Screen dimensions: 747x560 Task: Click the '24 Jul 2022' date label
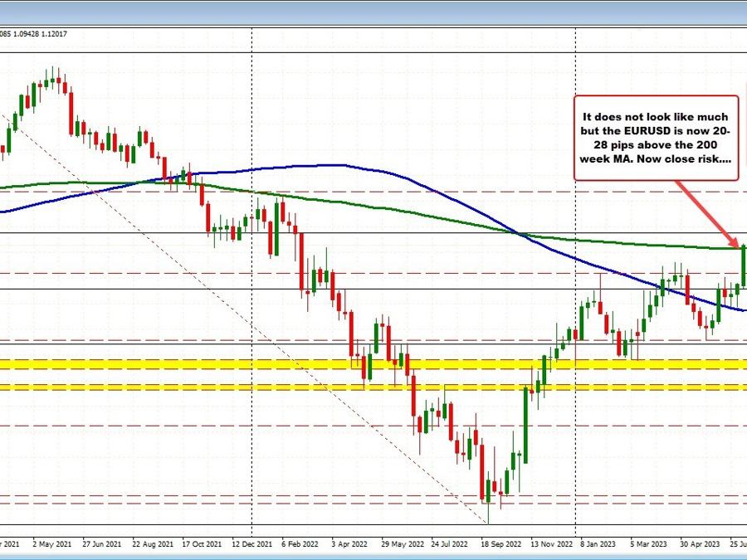coord(449,543)
